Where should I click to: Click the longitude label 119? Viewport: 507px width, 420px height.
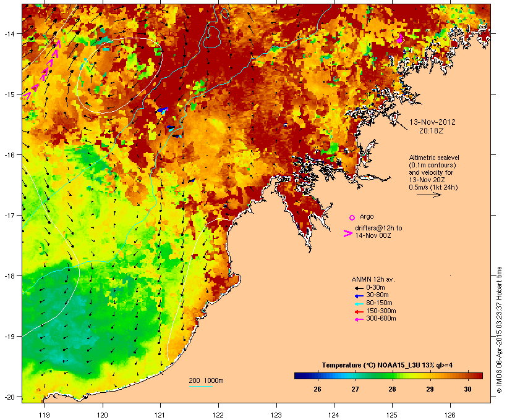point(45,415)
